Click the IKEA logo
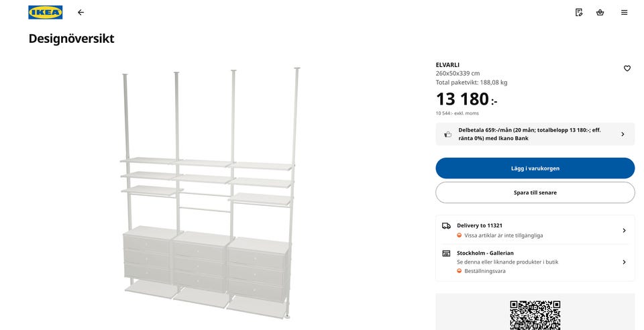 [46, 12]
